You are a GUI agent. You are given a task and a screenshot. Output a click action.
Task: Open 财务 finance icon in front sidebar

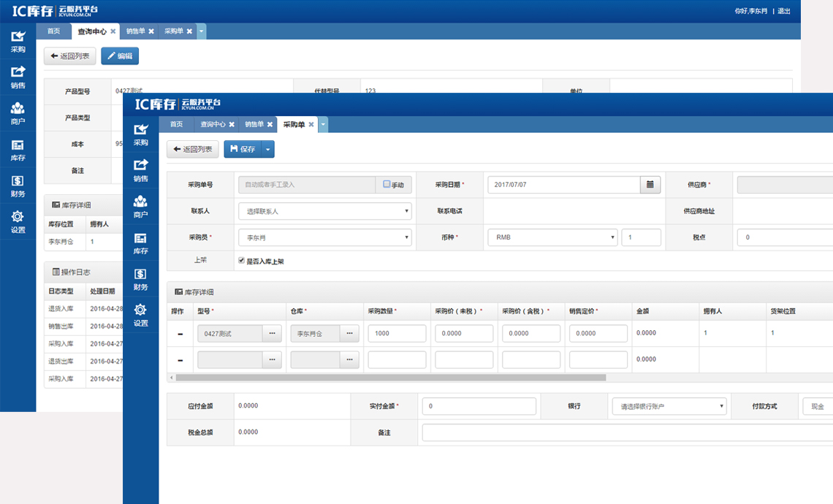(x=140, y=279)
